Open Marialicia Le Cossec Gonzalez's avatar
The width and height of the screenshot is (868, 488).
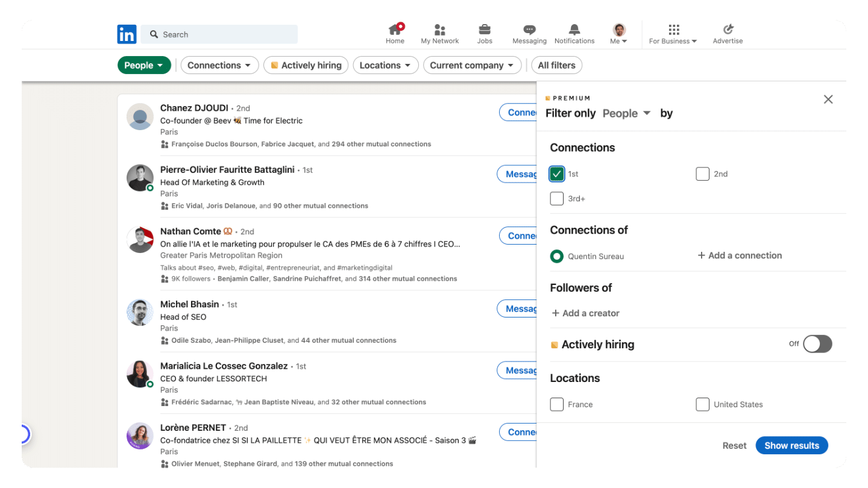(140, 374)
